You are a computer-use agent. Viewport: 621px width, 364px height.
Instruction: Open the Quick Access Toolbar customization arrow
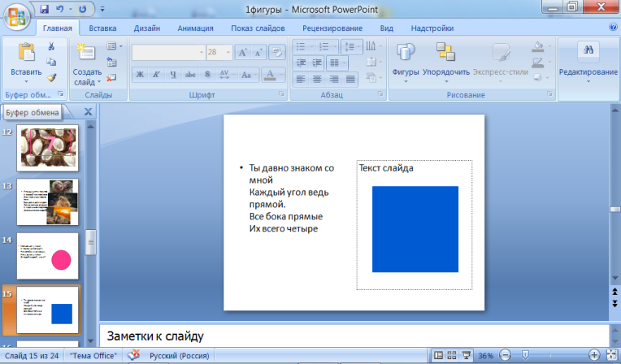pyautogui.click(x=102, y=9)
